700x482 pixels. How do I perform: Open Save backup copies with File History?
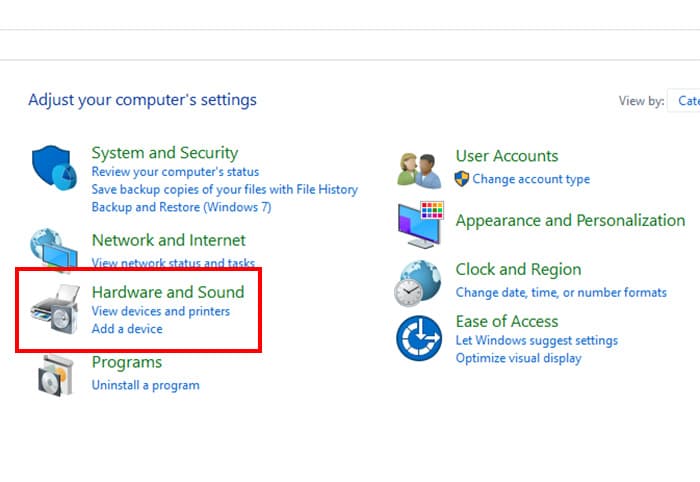click(225, 189)
